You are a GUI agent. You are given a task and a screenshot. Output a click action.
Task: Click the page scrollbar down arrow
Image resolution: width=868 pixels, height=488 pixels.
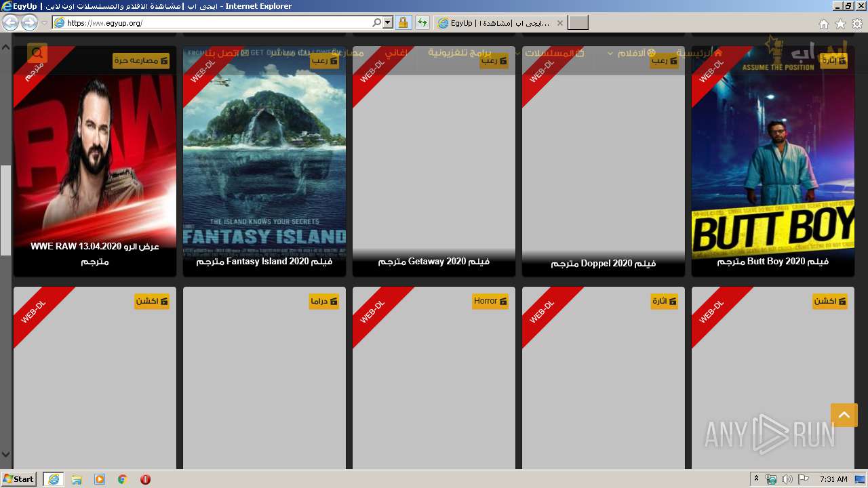5,455
